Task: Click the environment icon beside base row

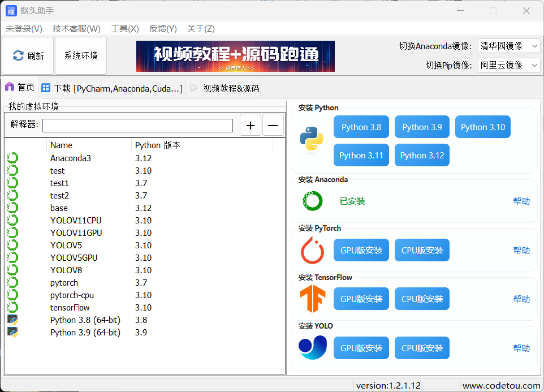Action: tap(12, 208)
